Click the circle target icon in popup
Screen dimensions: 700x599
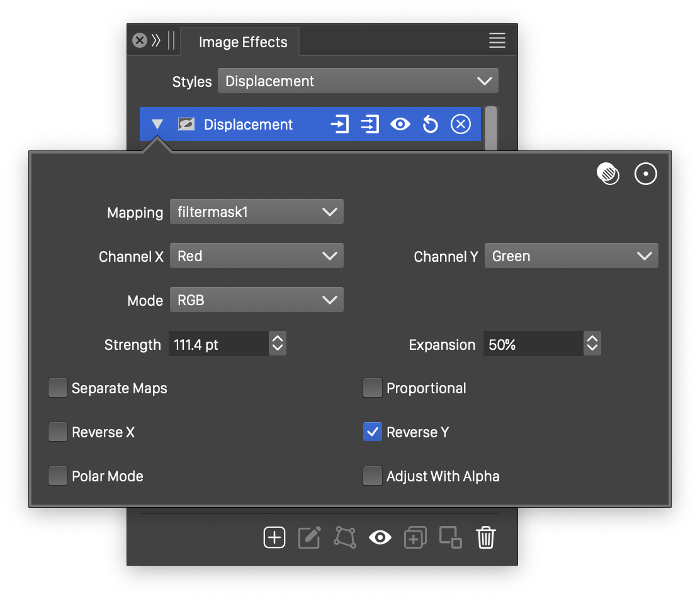[646, 174]
